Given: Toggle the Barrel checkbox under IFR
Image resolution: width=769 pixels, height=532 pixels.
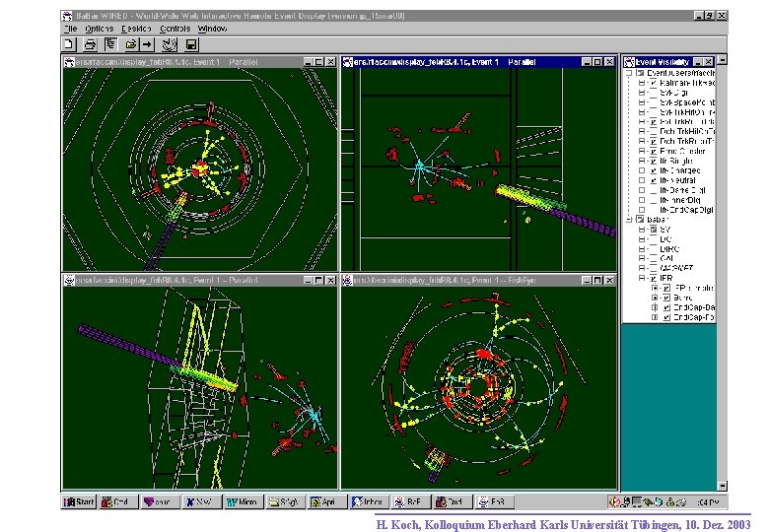Looking at the screenshot, I should point(666,298).
